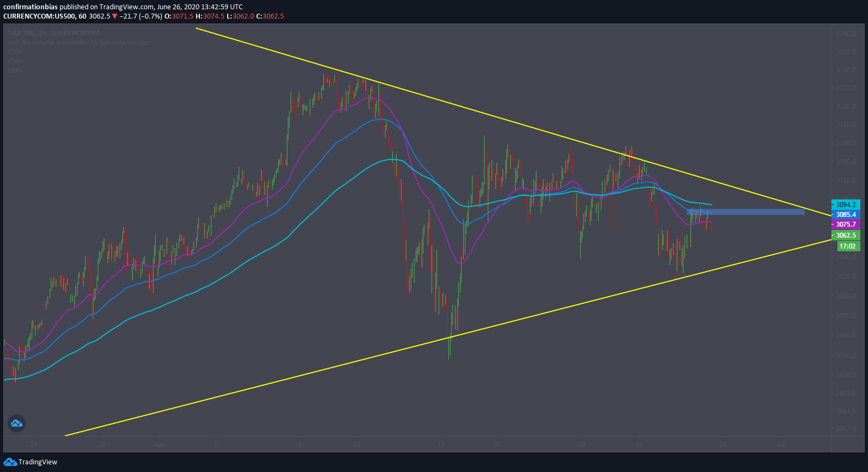
Task: Click the Jul label on time axis
Action: pos(780,445)
